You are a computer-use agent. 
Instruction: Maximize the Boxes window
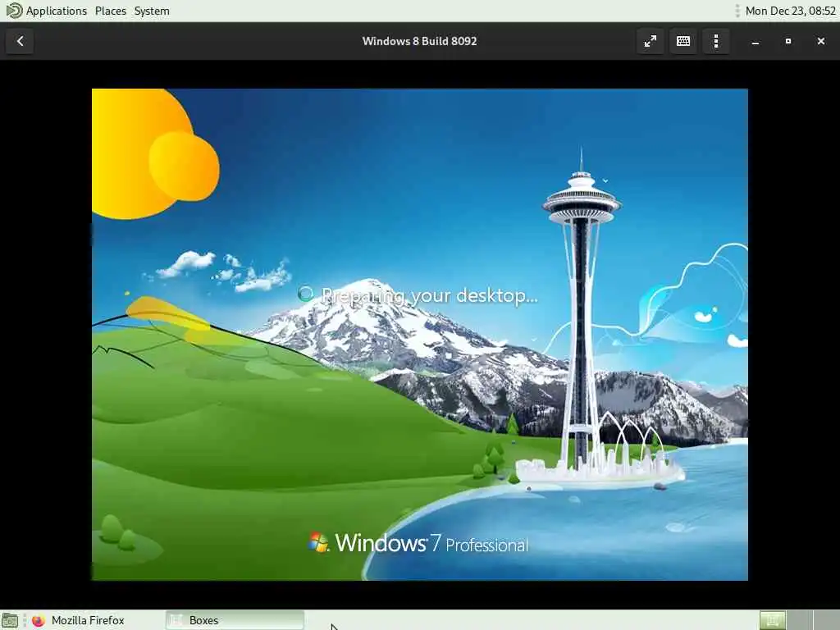coord(788,41)
